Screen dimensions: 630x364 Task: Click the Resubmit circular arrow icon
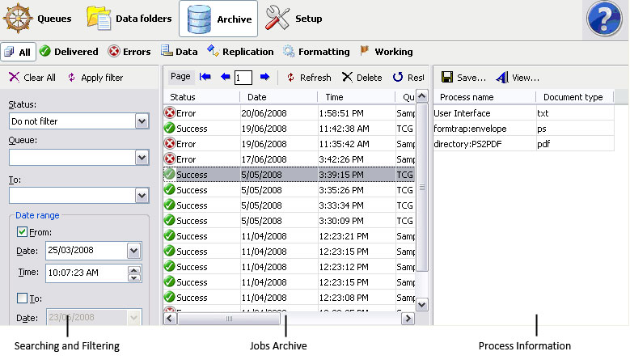pyautogui.click(x=398, y=77)
